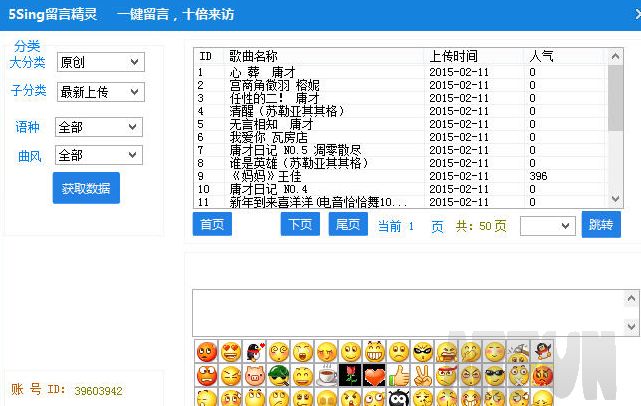Select song row 我爱你 瓦房店
This screenshot has width=641, height=406.
click(x=400, y=137)
